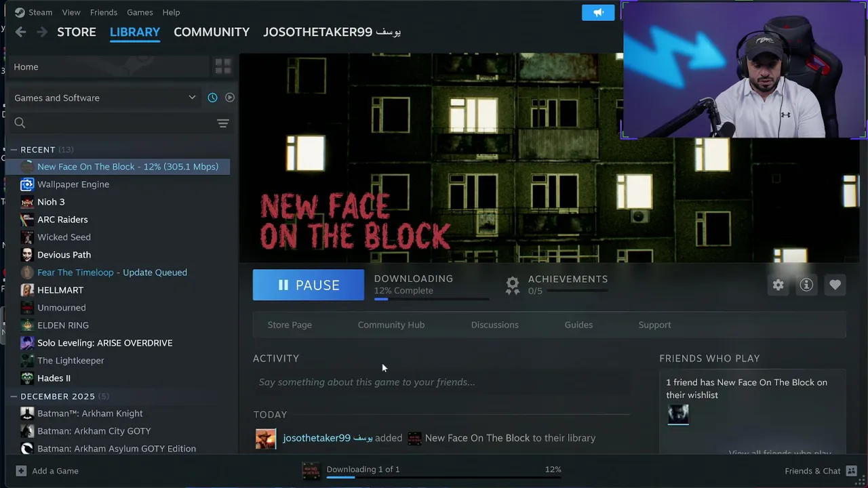This screenshot has height=488, width=868.
Task: Go forward with the right arrow
Action: coord(42,32)
